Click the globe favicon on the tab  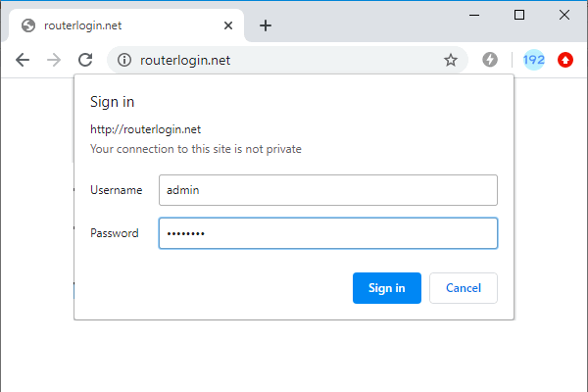(x=28, y=25)
